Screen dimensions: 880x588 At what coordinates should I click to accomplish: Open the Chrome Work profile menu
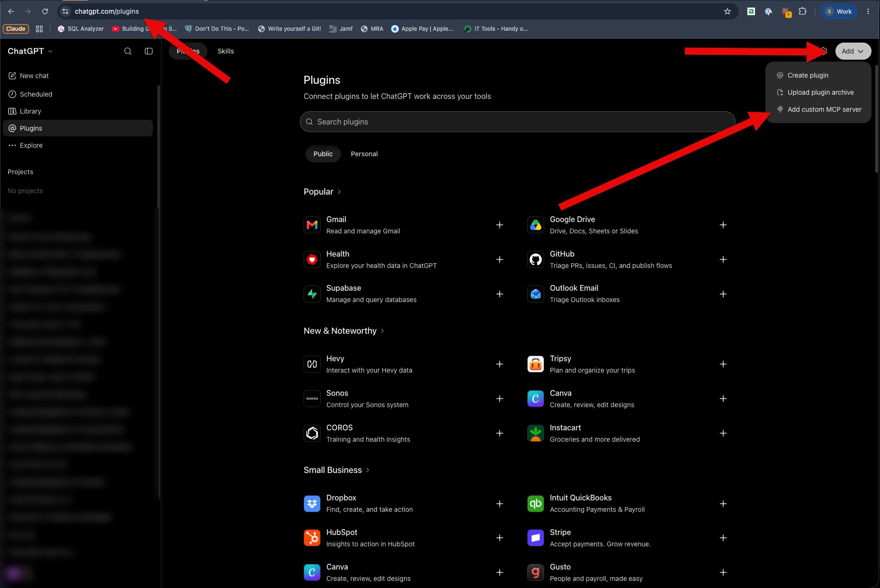click(x=839, y=11)
